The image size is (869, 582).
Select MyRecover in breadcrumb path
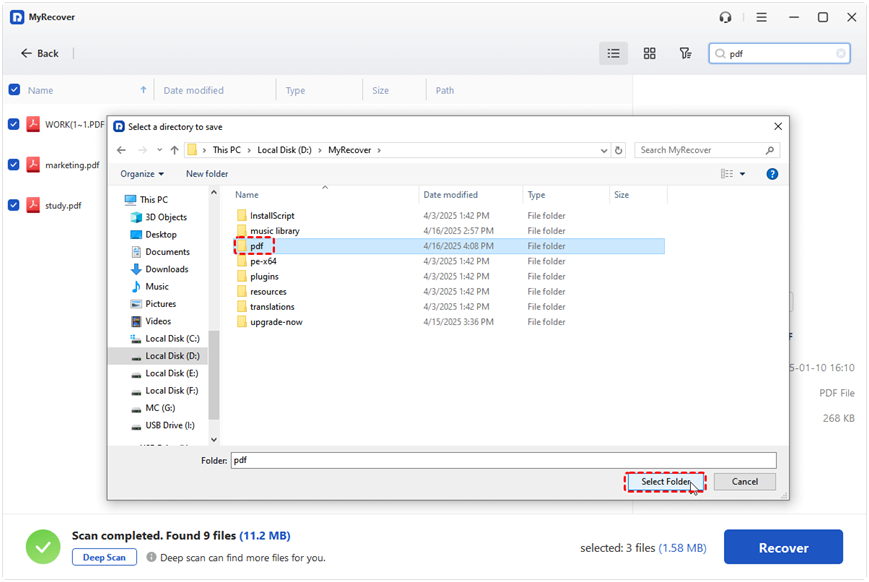click(x=349, y=150)
